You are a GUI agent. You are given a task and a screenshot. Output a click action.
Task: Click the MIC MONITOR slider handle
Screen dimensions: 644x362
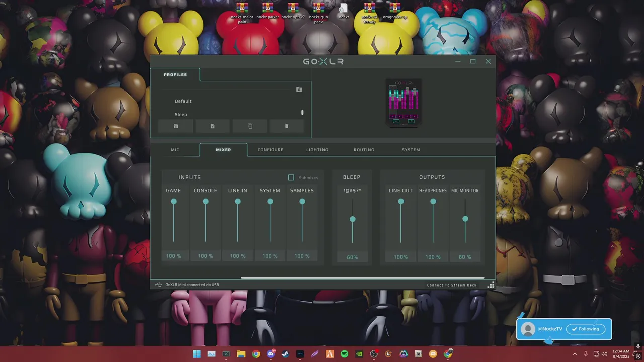pyautogui.click(x=465, y=219)
